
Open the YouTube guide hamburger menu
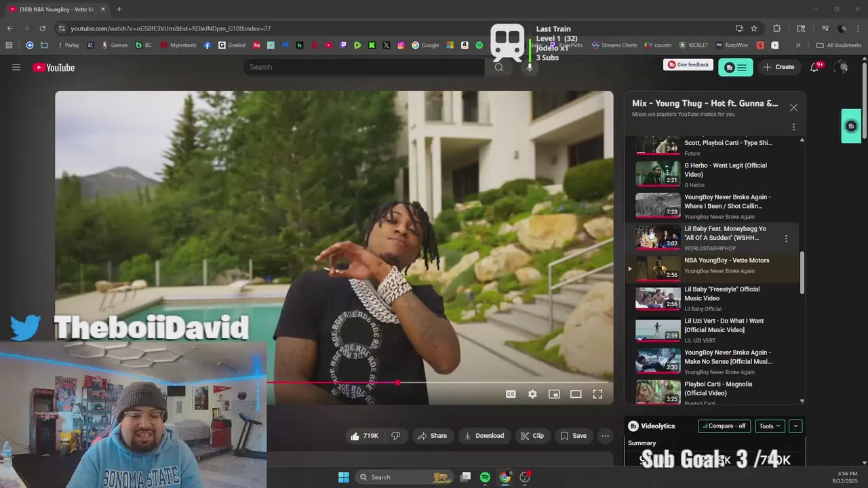pos(16,67)
